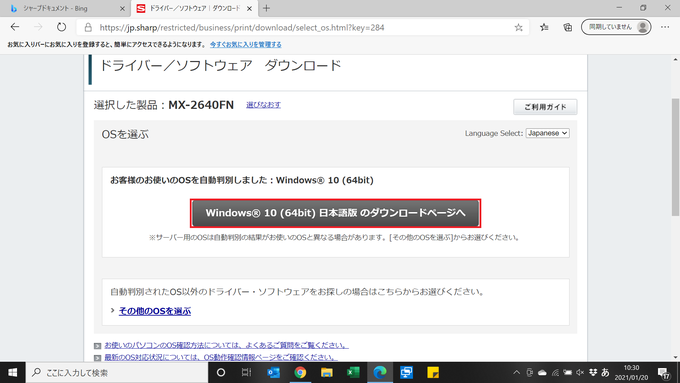Click the volume speaker tray icon
The height and width of the screenshot is (383, 680).
(580, 372)
